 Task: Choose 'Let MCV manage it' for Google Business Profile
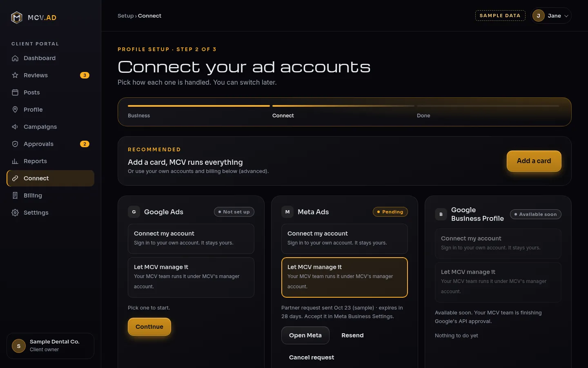point(498,282)
